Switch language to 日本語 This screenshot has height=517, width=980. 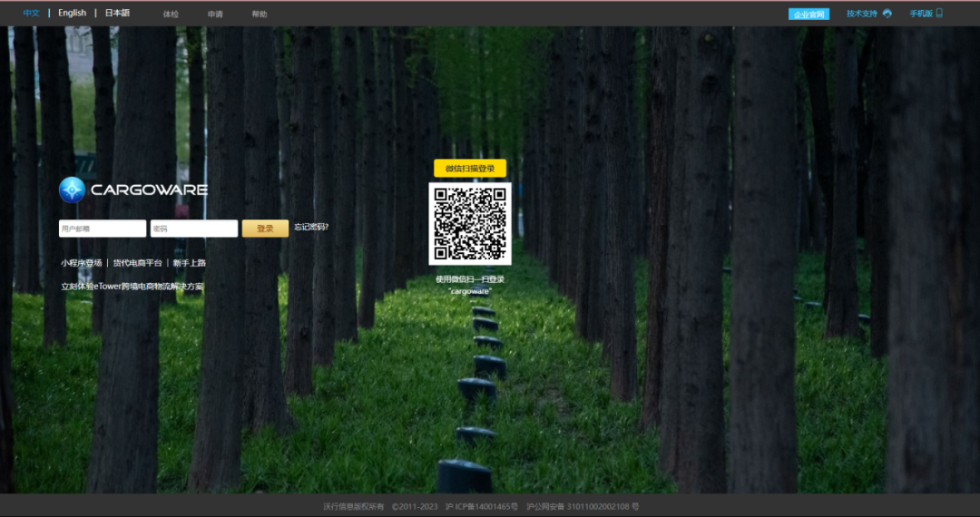117,14
